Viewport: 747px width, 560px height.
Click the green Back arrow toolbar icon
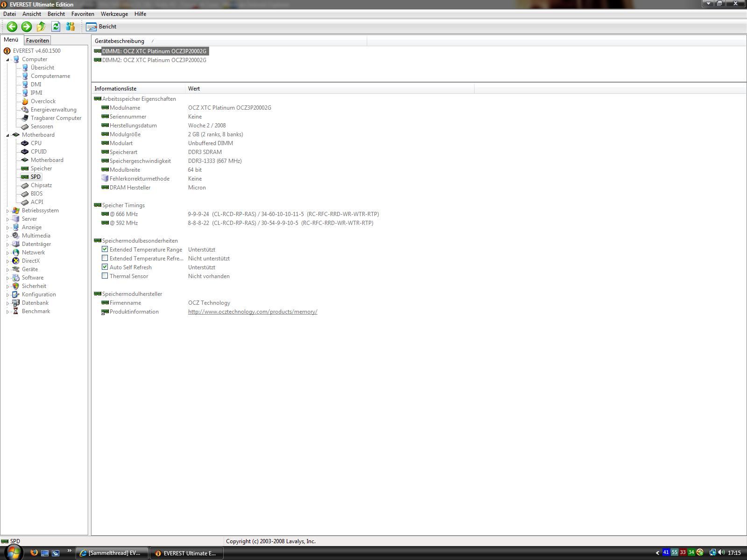click(x=12, y=27)
